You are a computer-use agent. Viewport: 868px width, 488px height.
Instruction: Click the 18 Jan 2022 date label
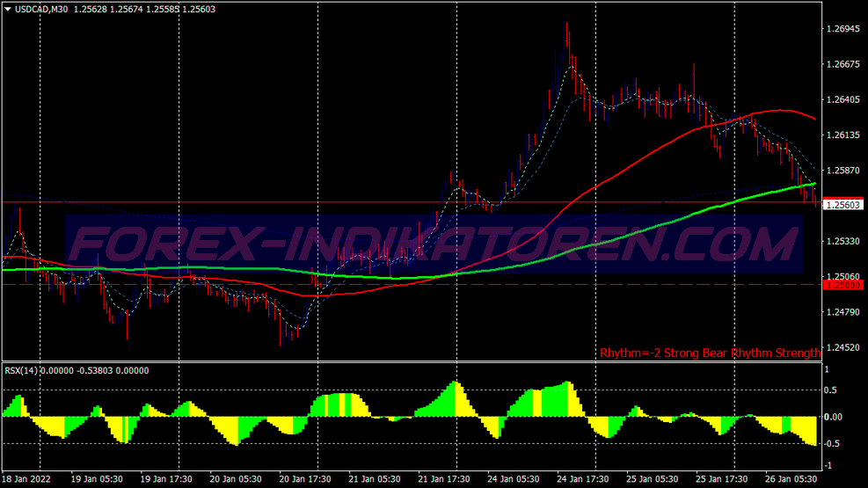point(26,478)
